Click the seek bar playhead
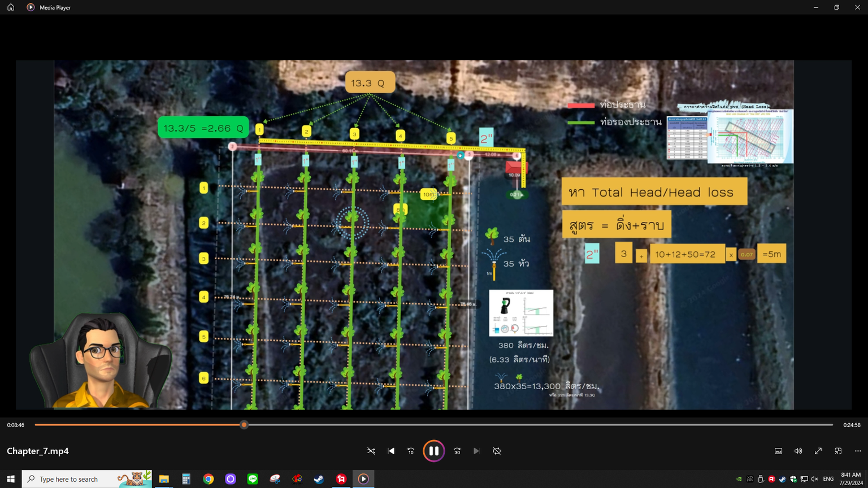The width and height of the screenshot is (868, 488). point(244,425)
